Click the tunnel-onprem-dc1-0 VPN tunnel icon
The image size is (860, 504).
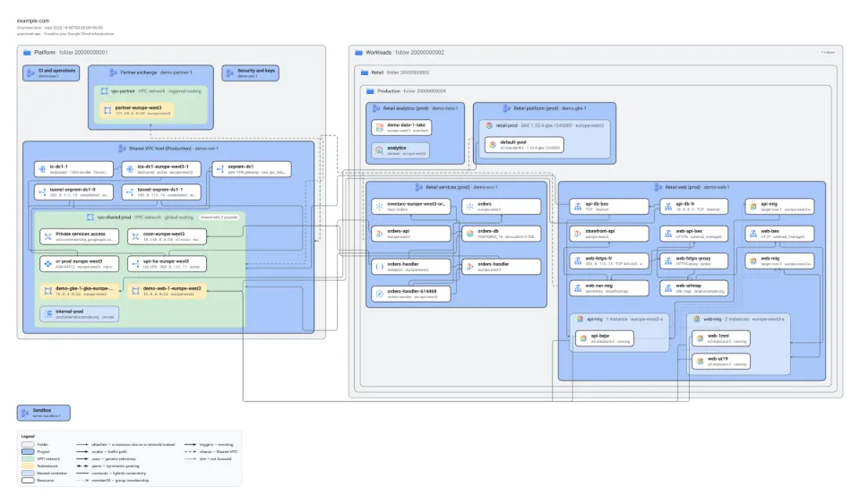42,192
